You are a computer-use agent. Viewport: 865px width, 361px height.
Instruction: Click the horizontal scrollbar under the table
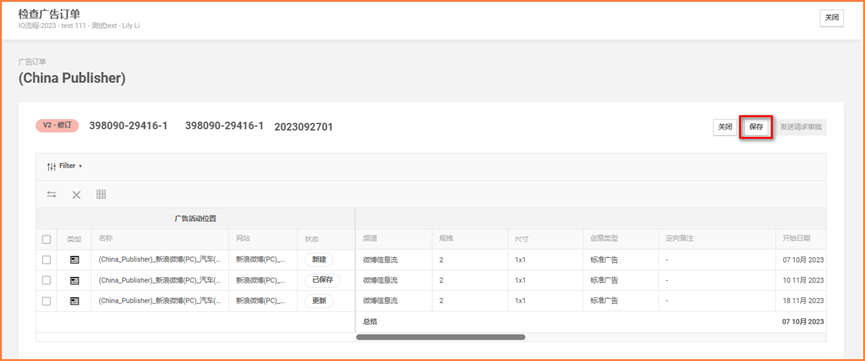(441, 337)
